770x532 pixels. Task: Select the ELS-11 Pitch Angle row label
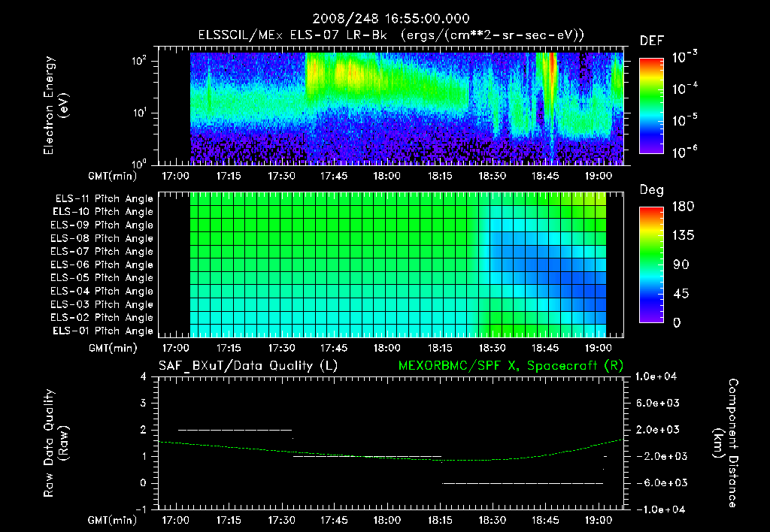(104, 199)
